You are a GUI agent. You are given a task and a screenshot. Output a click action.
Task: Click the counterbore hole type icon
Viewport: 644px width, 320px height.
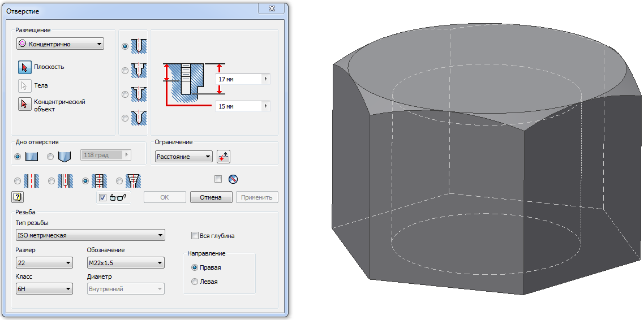[138, 70]
